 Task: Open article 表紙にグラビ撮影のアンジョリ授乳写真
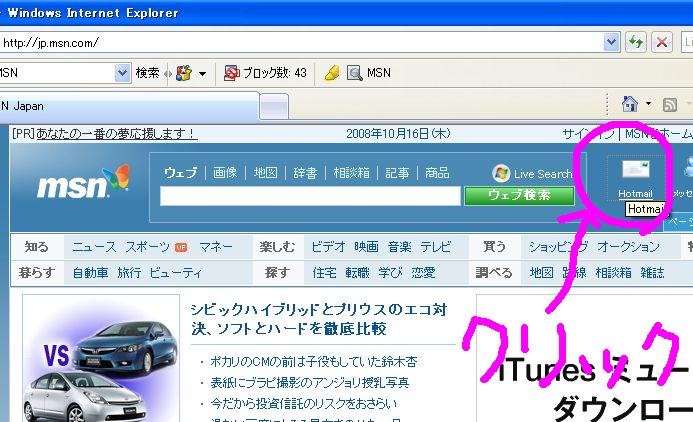[x=310, y=383]
